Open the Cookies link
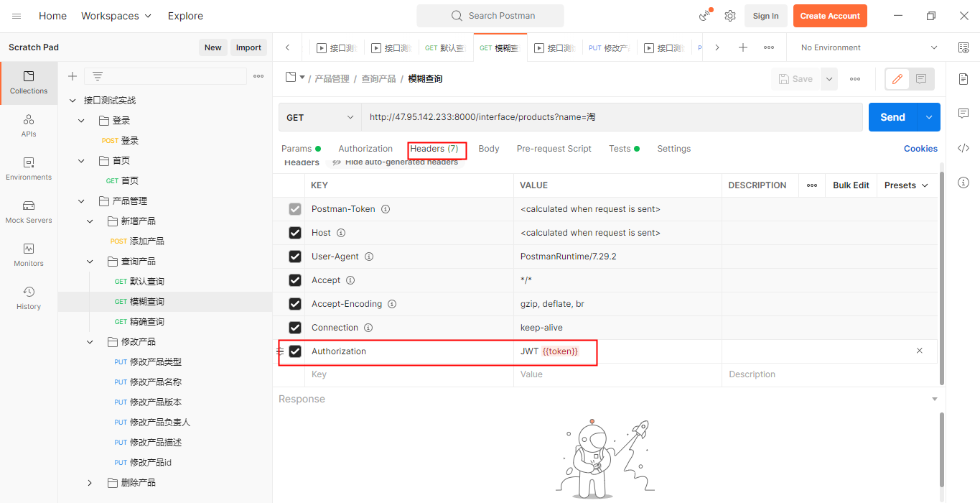 coord(920,149)
